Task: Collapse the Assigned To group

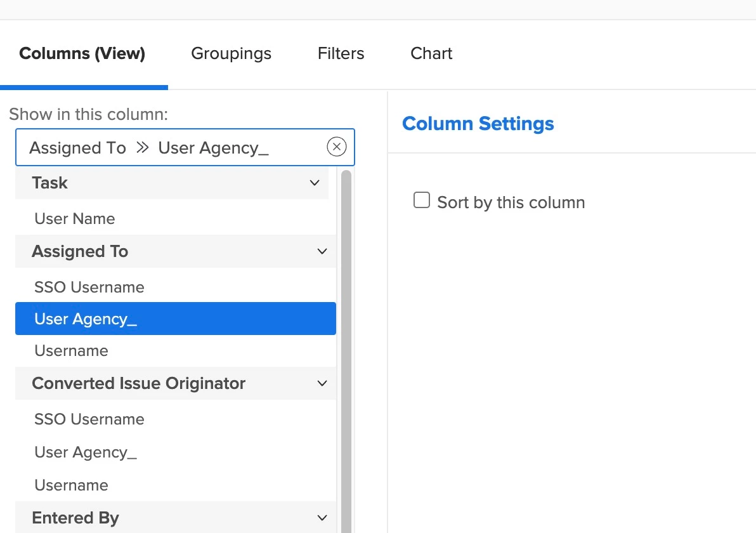Action: point(322,252)
